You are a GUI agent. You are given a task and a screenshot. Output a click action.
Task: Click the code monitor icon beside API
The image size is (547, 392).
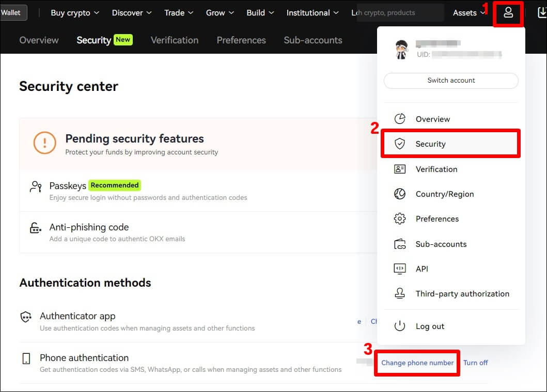[x=400, y=269]
